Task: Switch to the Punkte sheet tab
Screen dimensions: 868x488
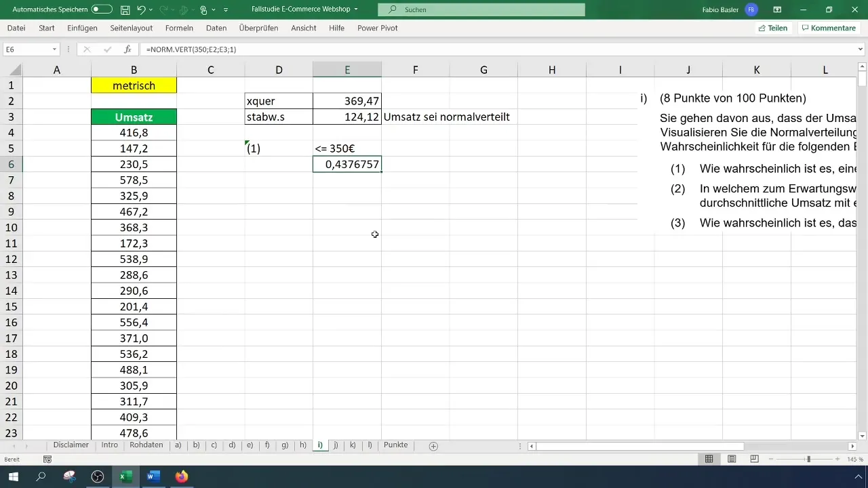Action: [x=396, y=445]
